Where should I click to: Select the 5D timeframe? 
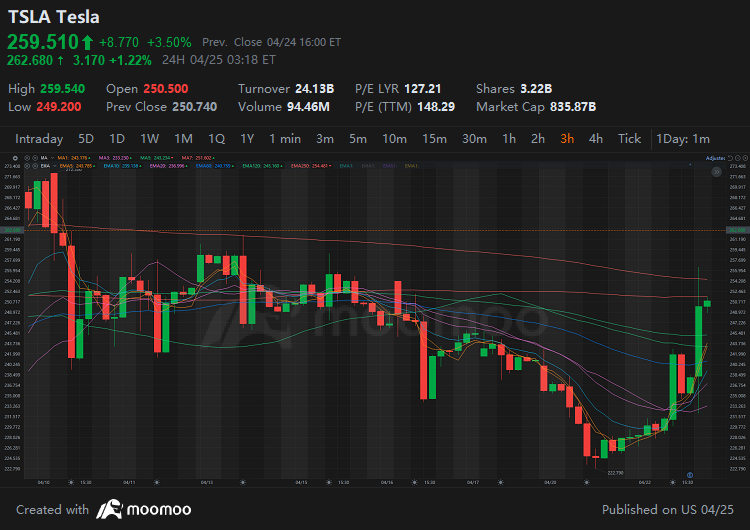[x=86, y=139]
